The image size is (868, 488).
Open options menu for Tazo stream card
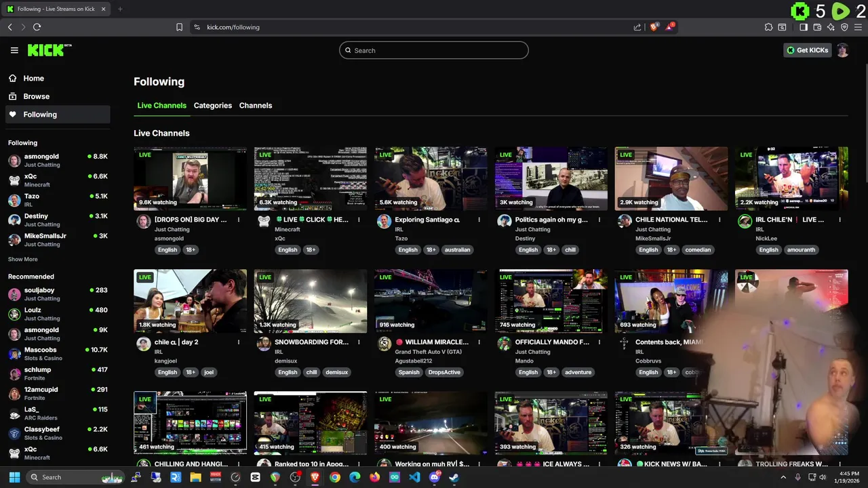point(479,220)
